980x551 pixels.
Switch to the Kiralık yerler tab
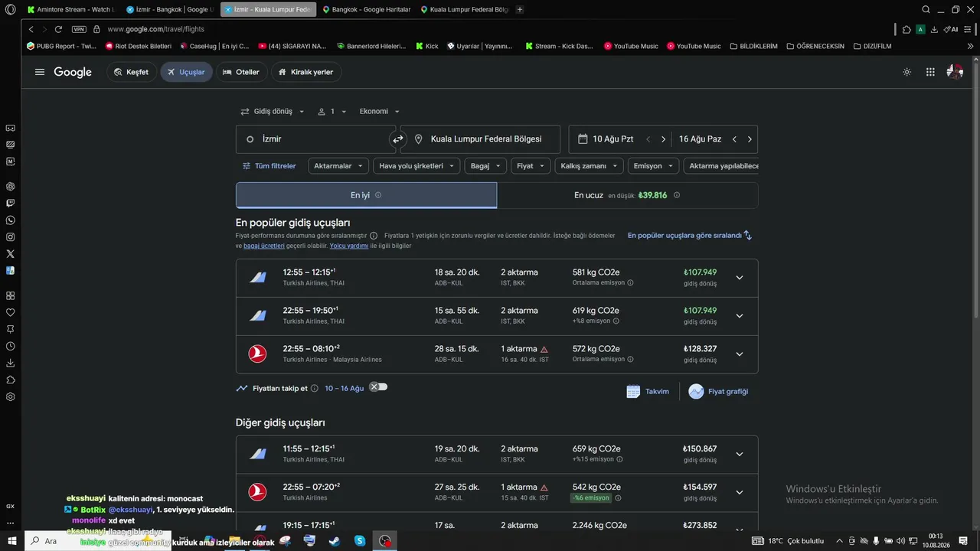pyautogui.click(x=306, y=72)
